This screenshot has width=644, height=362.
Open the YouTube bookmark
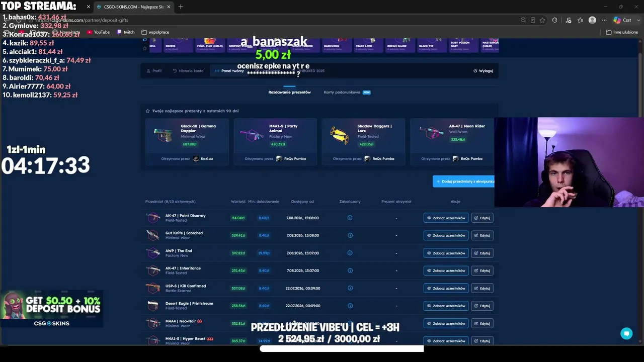point(99,32)
